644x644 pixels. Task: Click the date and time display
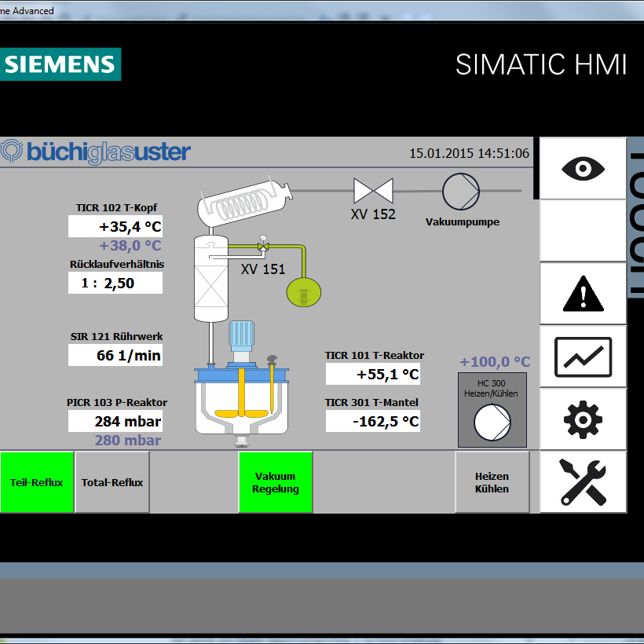tap(469, 153)
